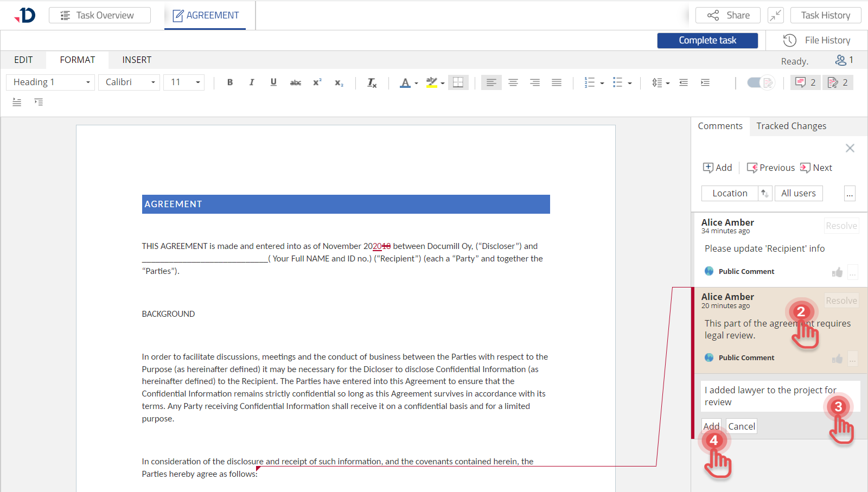The width and height of the screenshot is (868, 492).
Task: Open the font size 11 dropdown
Action: click(x=184, y=82)
